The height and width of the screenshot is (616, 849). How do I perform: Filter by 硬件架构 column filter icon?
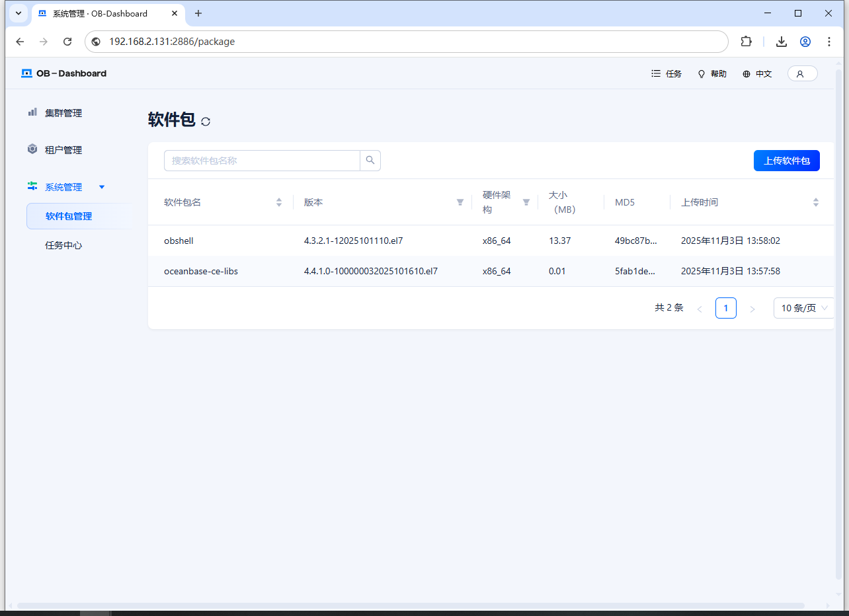point(526,202)
